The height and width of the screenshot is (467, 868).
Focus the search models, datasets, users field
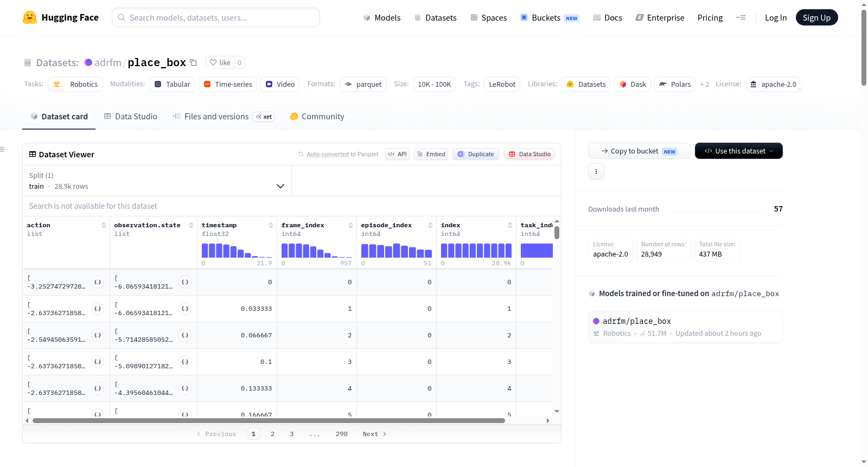216,17
